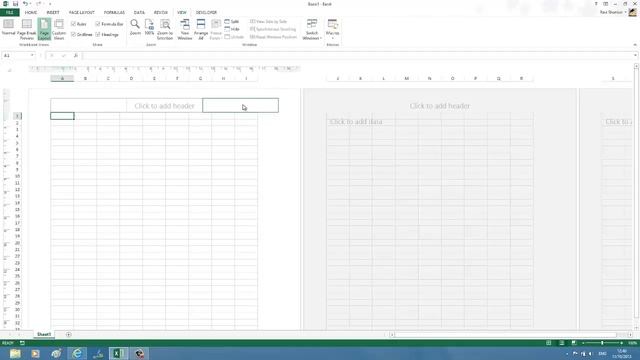This screenshot has width=640, height=360.
Task: Open the Customize Quick Access Toolbar dropdown
Action: point(50,4)
